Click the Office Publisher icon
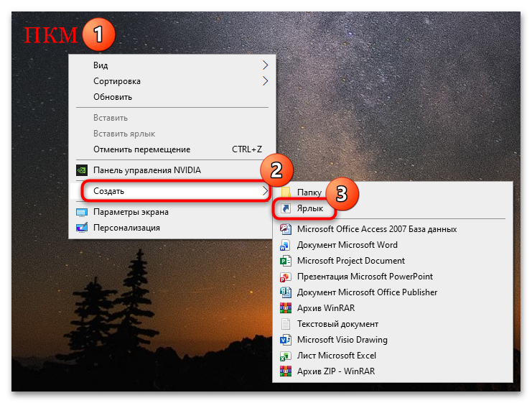Viewport: 532px width, 403px height. click(286, 292)
